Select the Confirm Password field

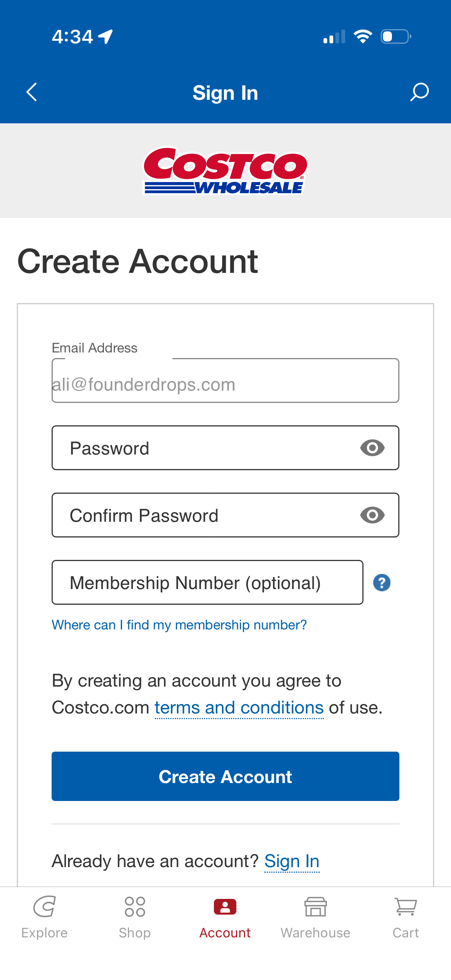coord(206,515)
